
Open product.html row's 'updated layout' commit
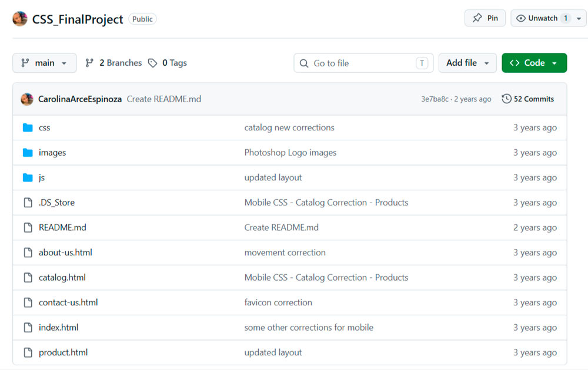click(273, 352)
